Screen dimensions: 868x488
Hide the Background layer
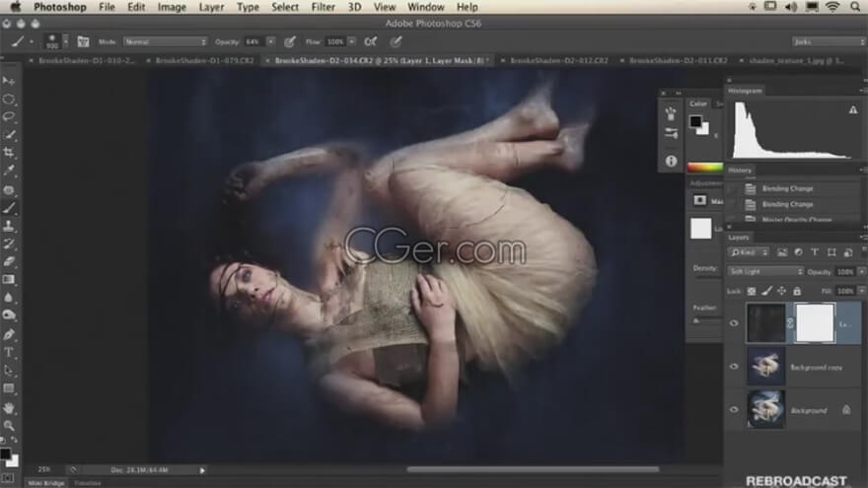(x=734, y=410)
